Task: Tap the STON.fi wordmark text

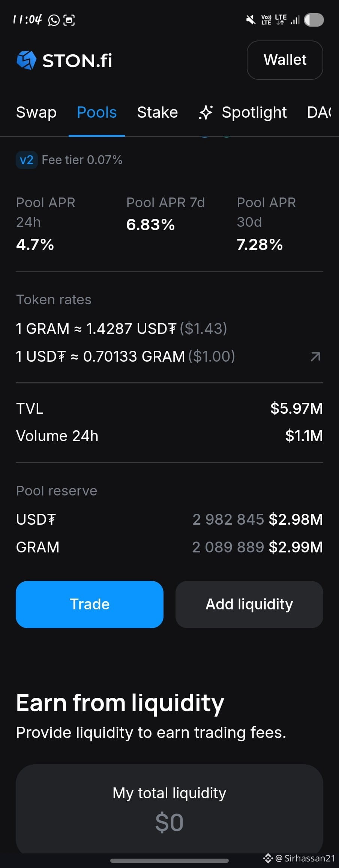Action: point(77,61)
